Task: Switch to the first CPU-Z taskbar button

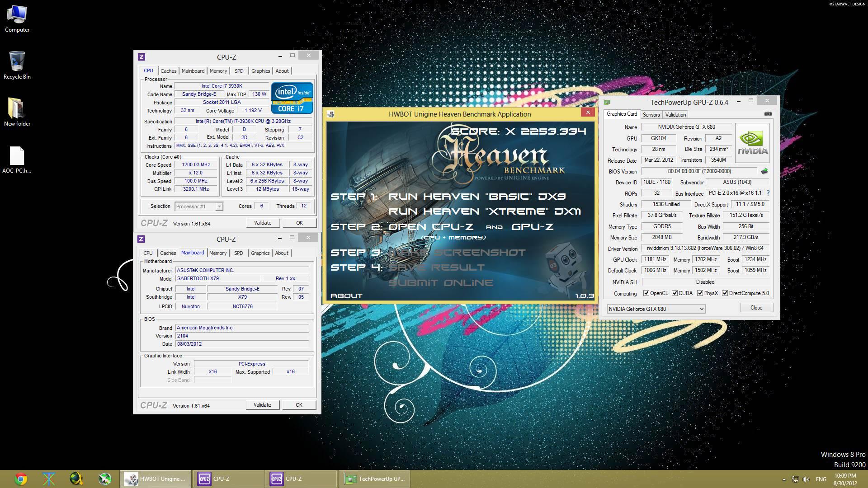Action: pyautogui.click(x=228, y=479)
